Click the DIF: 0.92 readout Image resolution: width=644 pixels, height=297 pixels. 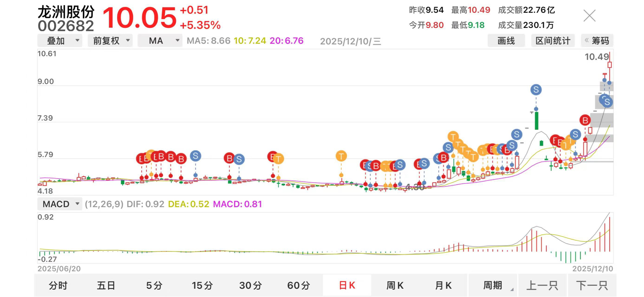(x=145, y=204)
